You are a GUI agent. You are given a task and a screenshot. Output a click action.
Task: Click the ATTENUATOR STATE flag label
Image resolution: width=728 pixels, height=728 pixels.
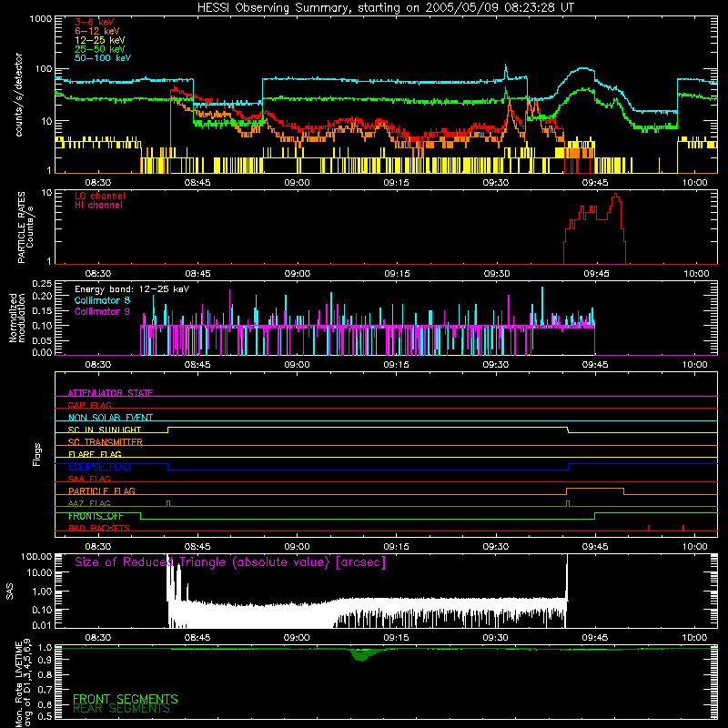point(110,393)
